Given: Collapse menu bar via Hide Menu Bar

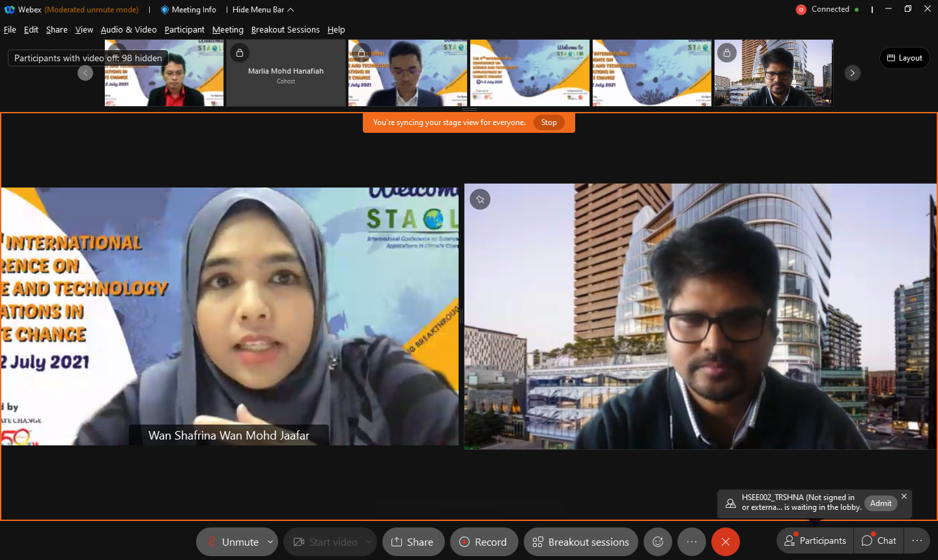Looking at the screenshot, I should click(263, 10).
